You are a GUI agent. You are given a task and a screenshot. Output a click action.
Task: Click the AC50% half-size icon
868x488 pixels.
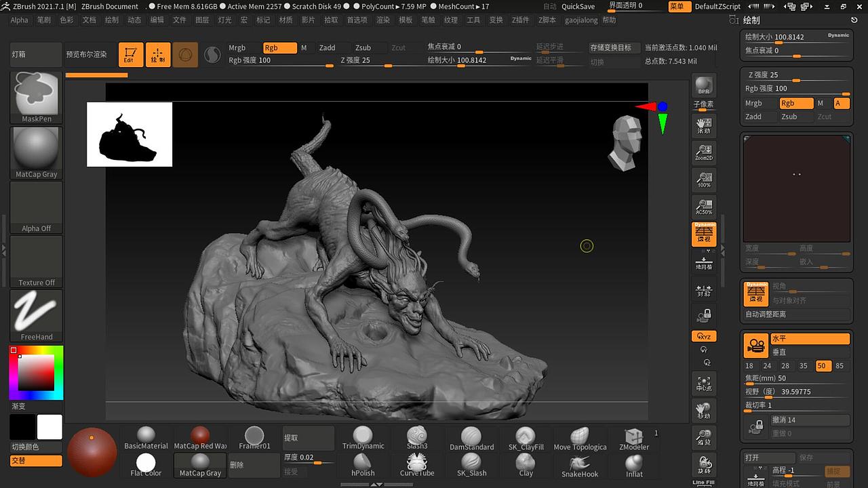pos(704,207)
